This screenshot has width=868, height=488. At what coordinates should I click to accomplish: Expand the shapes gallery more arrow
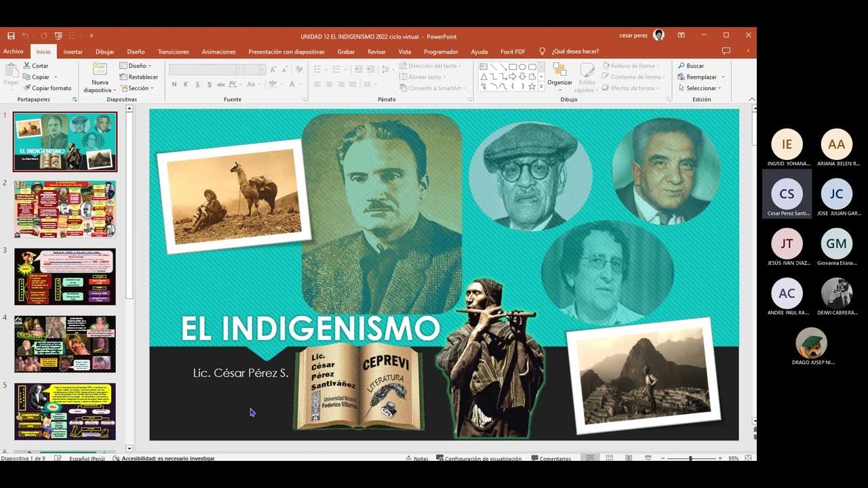(x=541, y=87)
